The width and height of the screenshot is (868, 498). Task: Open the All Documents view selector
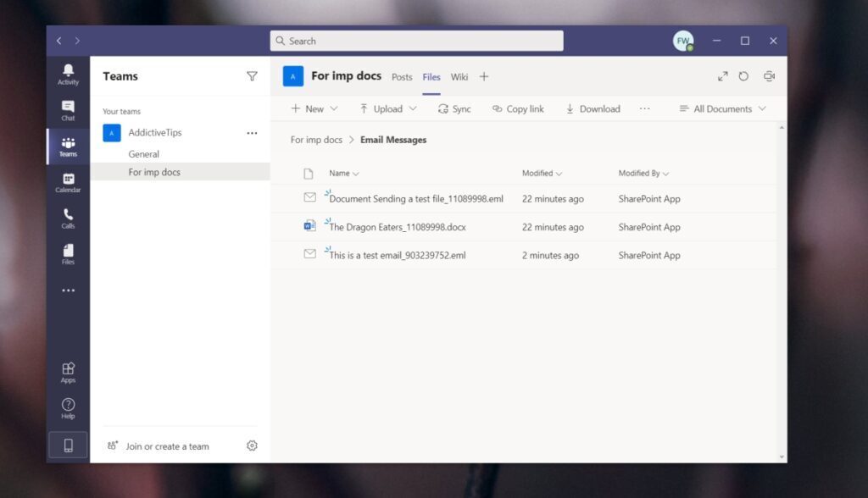(x=721, y=108)
